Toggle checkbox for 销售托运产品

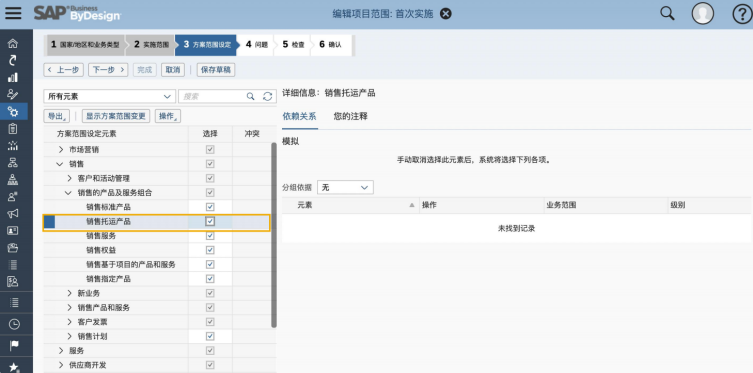click(x=210, y=221)
